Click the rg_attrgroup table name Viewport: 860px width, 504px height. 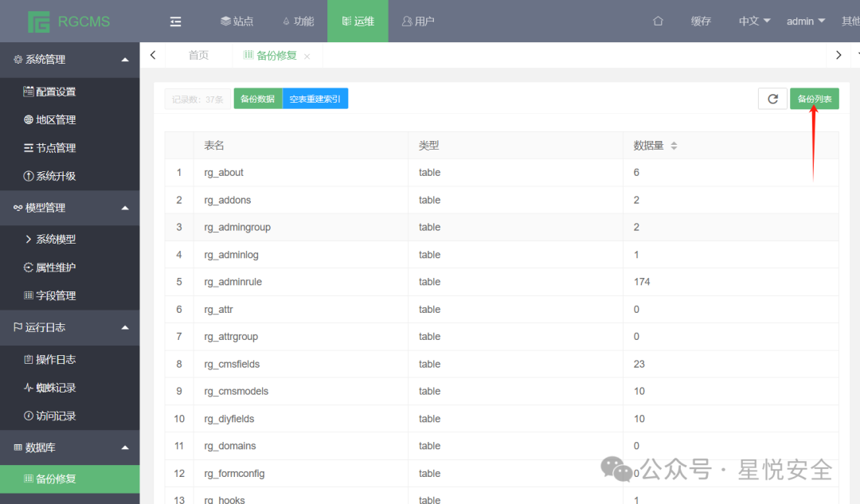coord(231,336)
